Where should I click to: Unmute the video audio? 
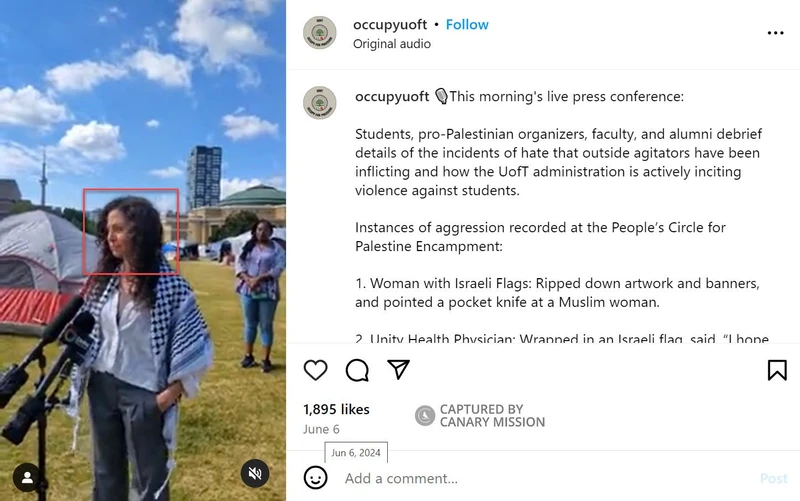coord(255,473)
